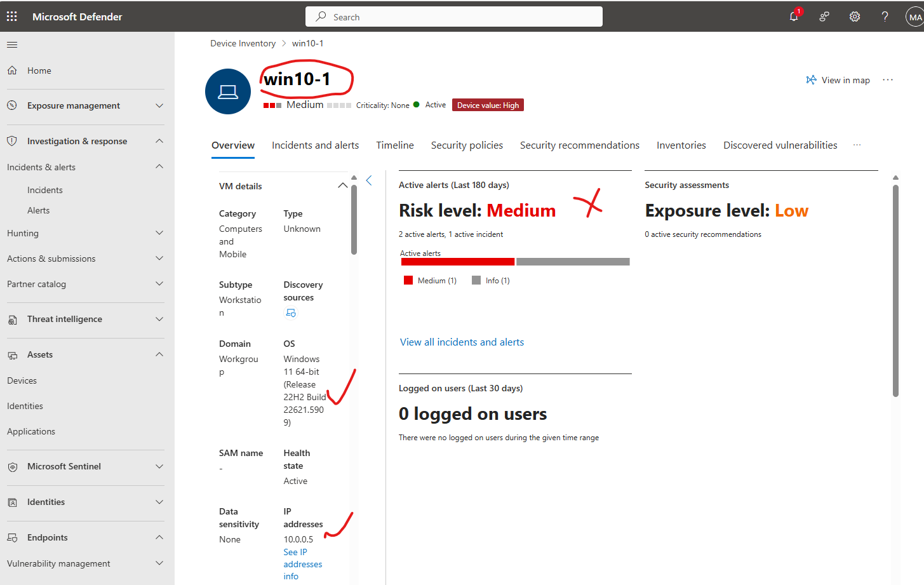Image resolution: width=924 pixels, height=585 pixels.
Task: Click the Threat intelligence icon
Action: pos(12,319)
